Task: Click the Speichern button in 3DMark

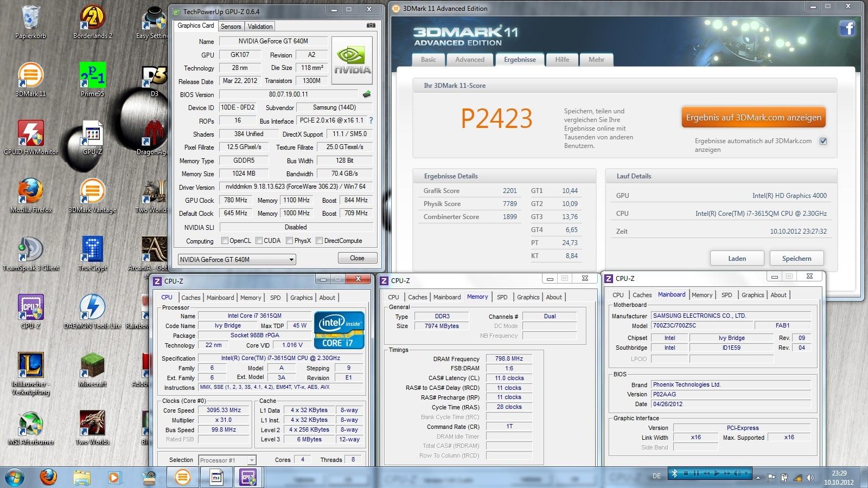Action: [796, 258]
